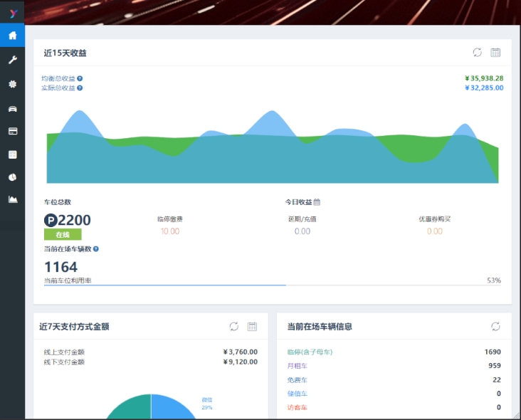Open calendar in 近7天支付方式金额 panel
521x420 pixels.
pos(252,326)
